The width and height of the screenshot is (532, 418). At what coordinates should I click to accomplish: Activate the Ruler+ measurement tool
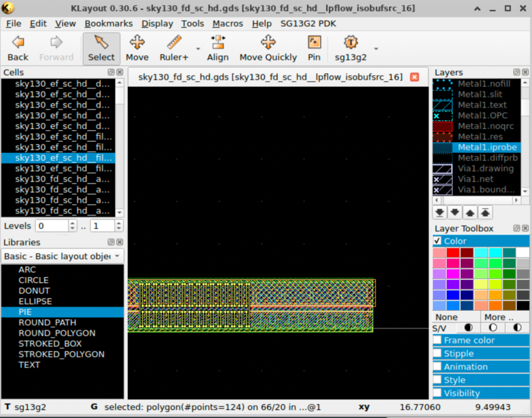tap(174, 48)
